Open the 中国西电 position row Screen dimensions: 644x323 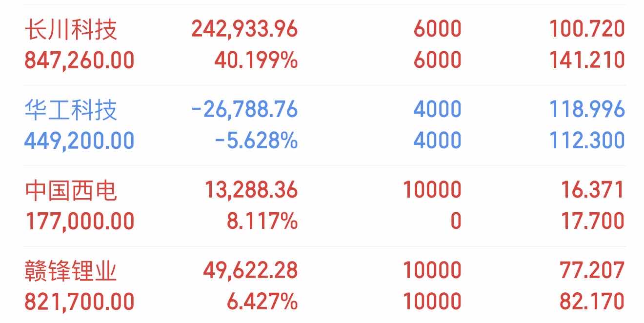325,206
